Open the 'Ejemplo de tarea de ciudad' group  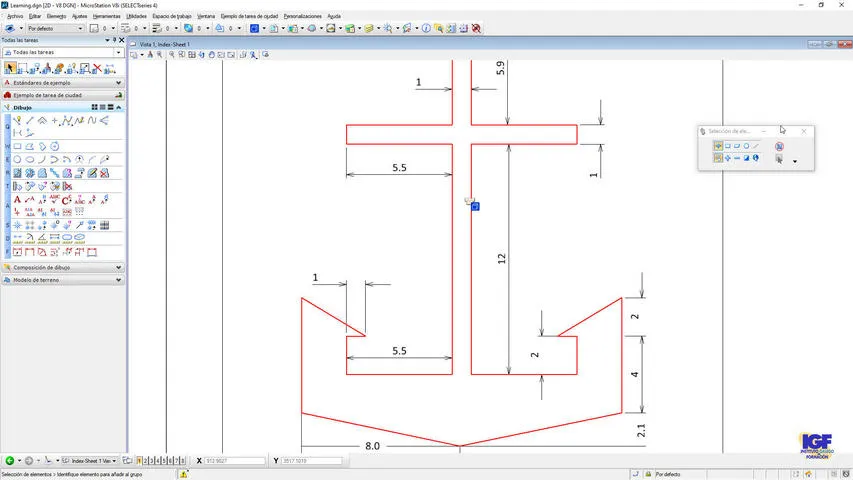point(63,95)
